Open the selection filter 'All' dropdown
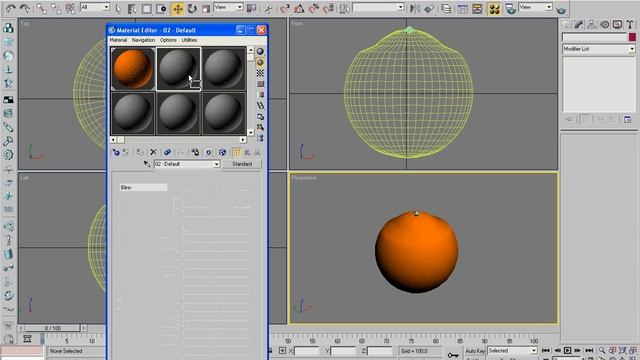640x360 pixels. pos(95,7)
